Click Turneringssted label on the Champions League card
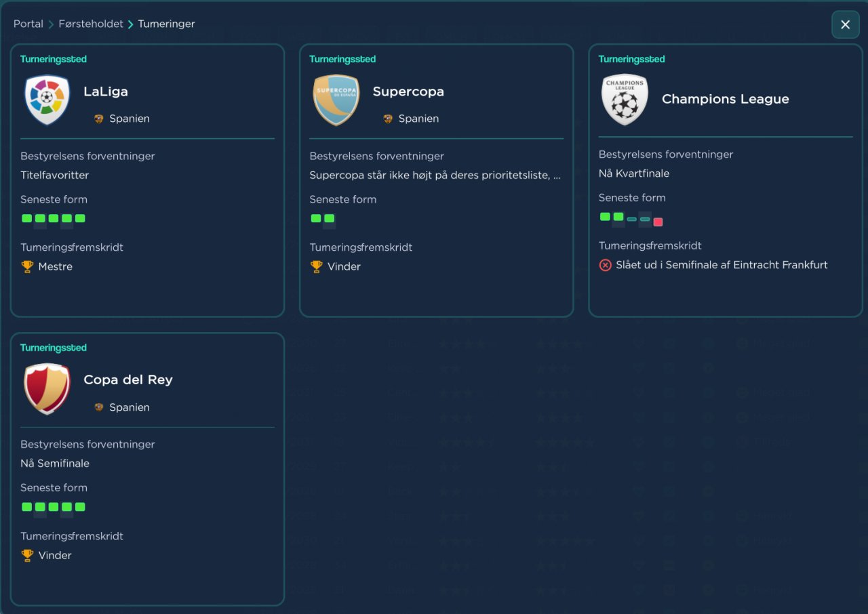The width and height of the screenshot is (868, 614). (x=632, y=59)
